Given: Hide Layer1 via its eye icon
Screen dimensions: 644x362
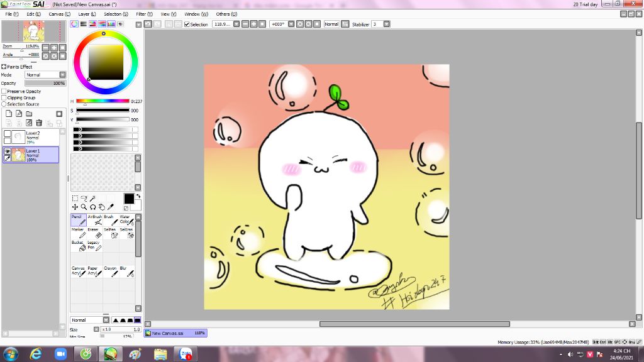Looking at the screenshot, I should point(7,151).
